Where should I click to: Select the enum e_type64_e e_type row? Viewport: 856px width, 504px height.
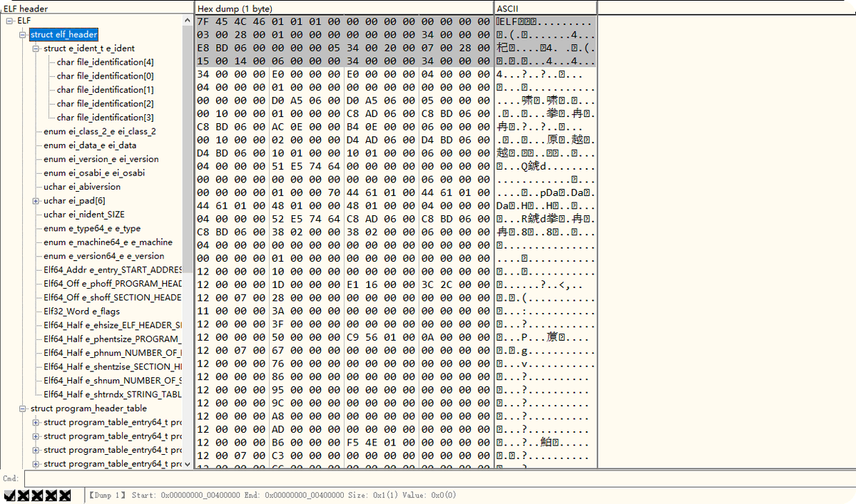(92, 228)
